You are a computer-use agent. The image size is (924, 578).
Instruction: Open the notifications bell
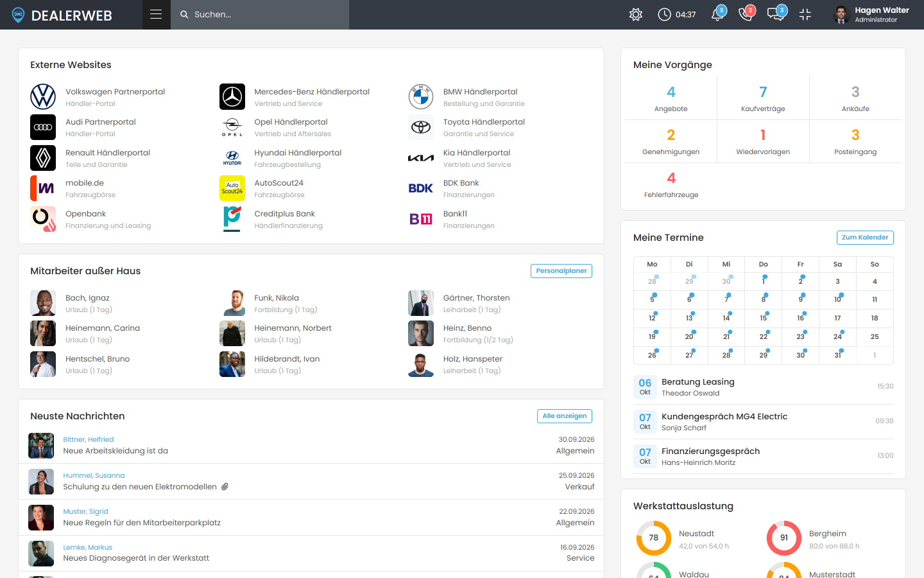[x=718, y=14]
